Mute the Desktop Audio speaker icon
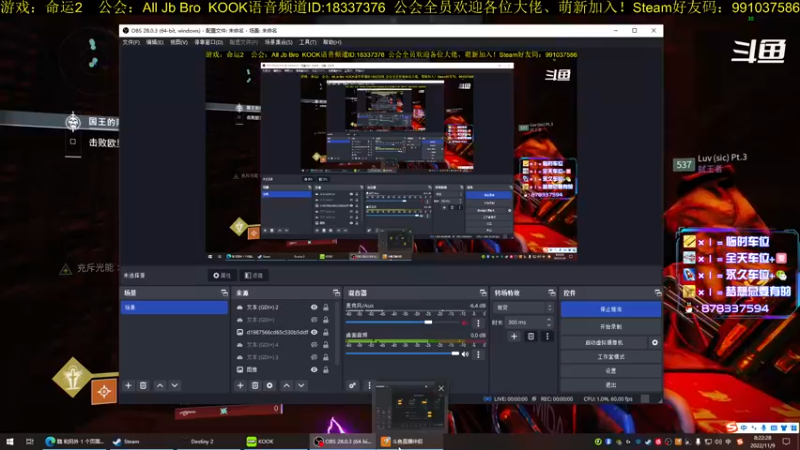 pyautogui.click(x=465, y=354)
